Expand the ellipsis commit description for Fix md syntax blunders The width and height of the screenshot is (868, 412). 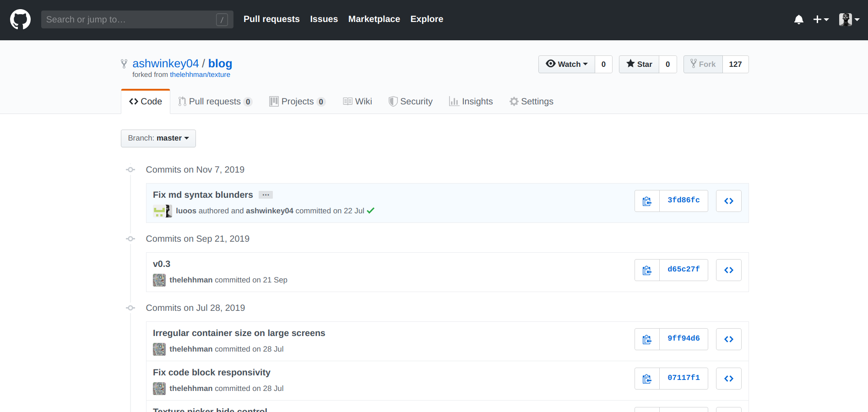[266, 195]
